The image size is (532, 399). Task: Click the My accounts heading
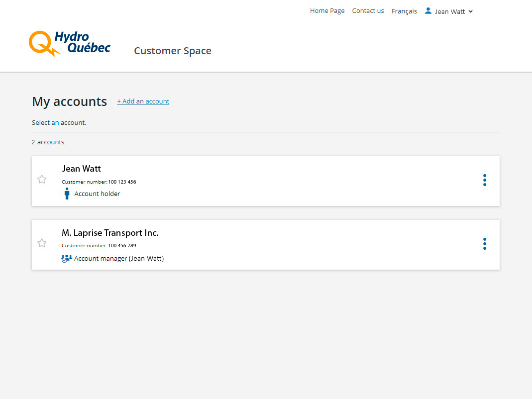(x=69, y=101)
